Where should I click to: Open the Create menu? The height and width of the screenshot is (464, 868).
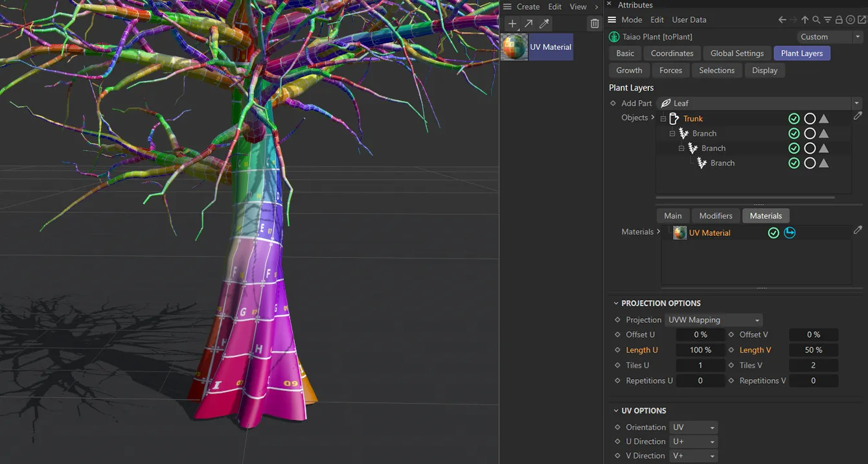click(528, 6)
